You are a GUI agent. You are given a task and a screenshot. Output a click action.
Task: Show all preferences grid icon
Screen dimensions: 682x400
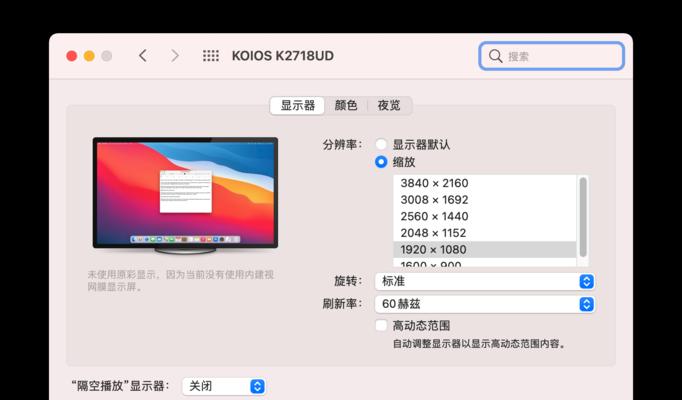point(211,56)
